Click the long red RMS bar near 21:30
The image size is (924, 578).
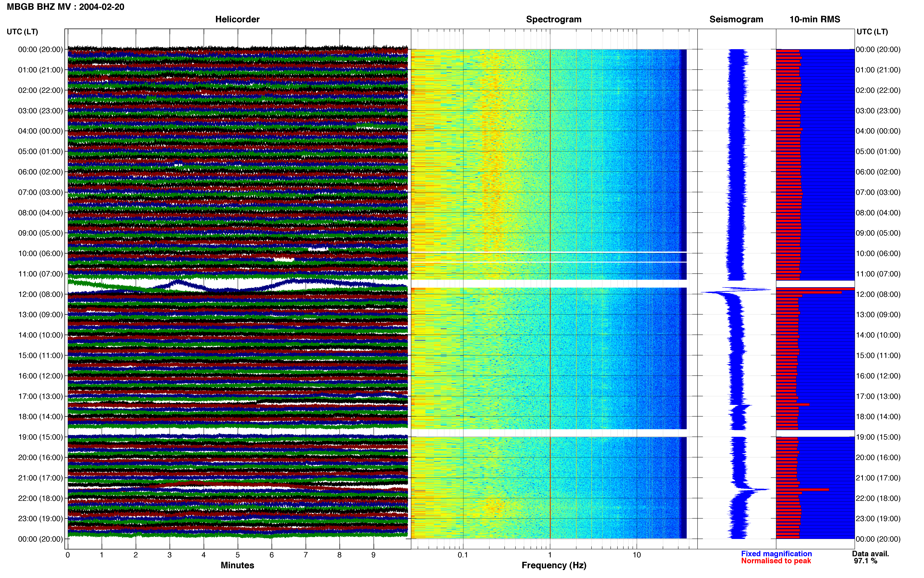(x=802, y=490)
